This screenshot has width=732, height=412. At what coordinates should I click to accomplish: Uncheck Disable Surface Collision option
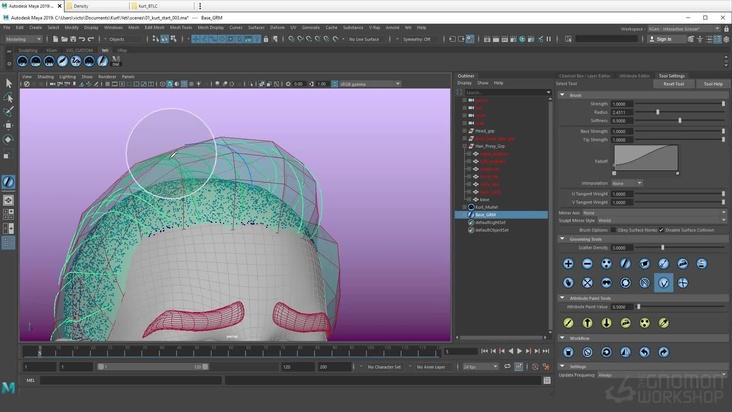point(661,230)
